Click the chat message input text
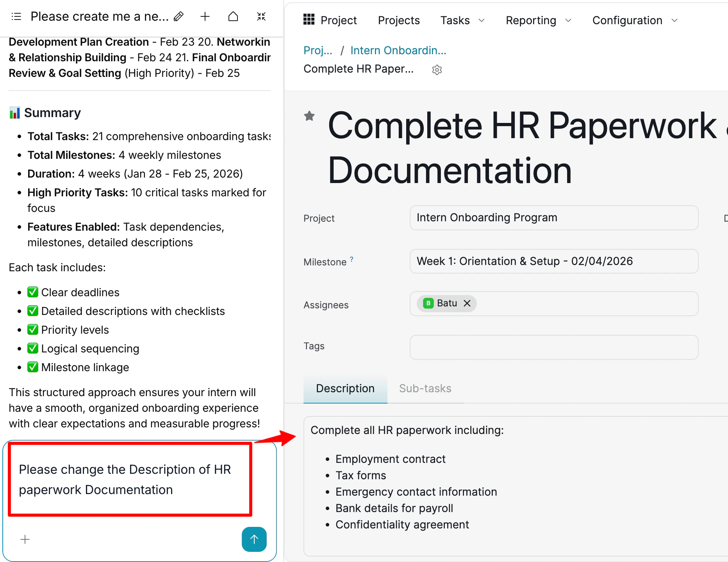 click(x=125, y=479)
